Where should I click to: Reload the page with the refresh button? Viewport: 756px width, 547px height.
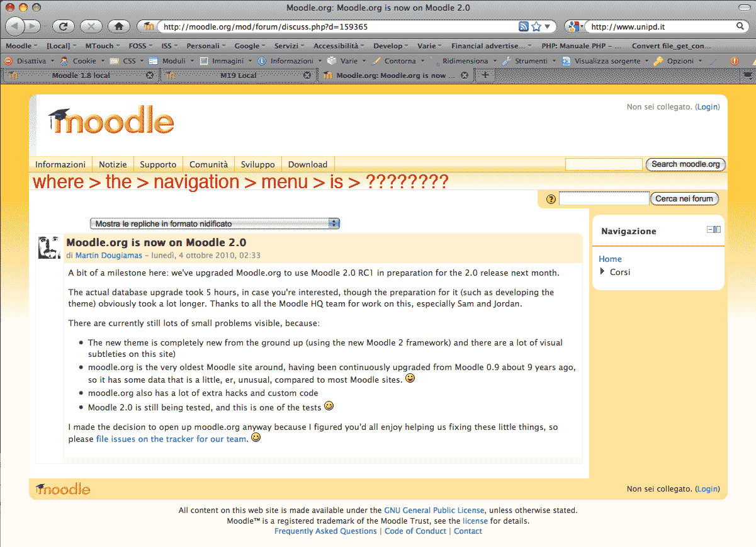64,26
